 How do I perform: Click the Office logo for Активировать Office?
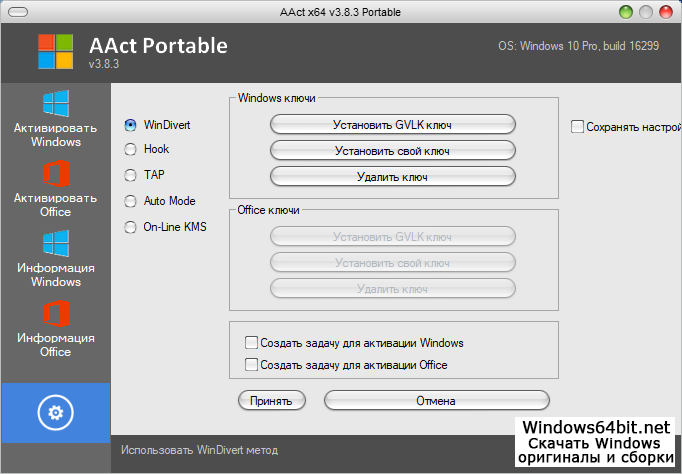(55, 174)
